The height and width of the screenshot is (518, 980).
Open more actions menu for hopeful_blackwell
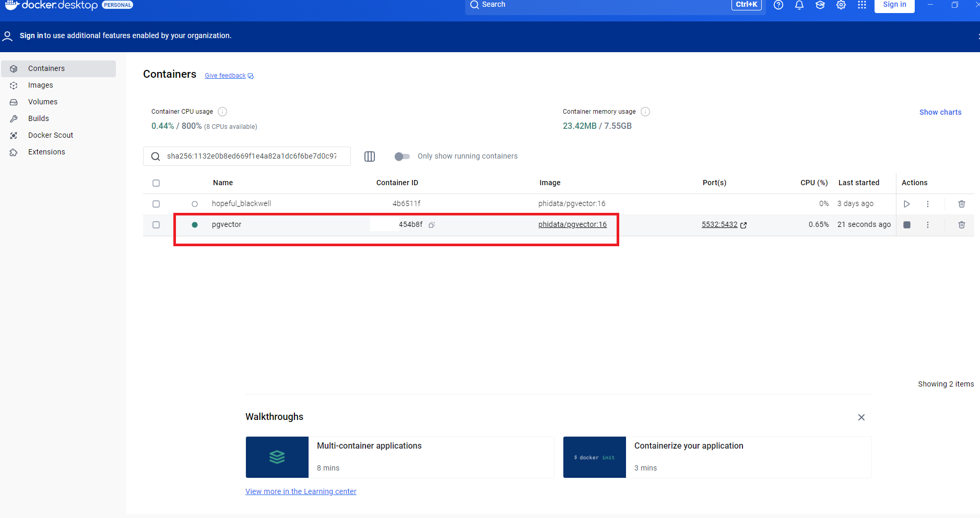(928, 204)
